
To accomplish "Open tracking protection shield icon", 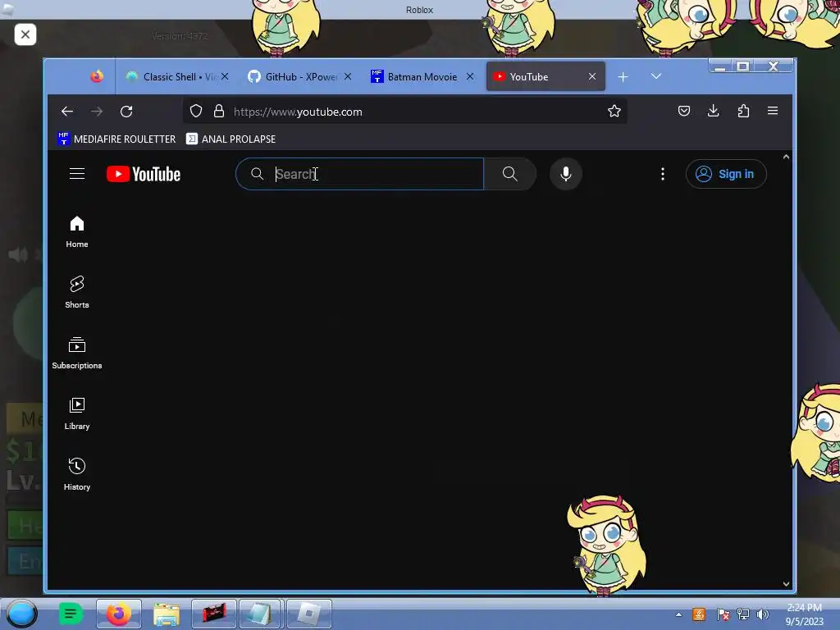I will (x=196, y=111).
